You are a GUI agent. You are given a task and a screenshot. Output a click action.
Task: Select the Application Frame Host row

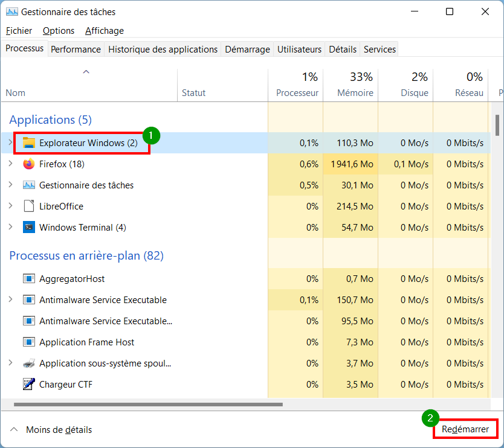click(246, 342)
